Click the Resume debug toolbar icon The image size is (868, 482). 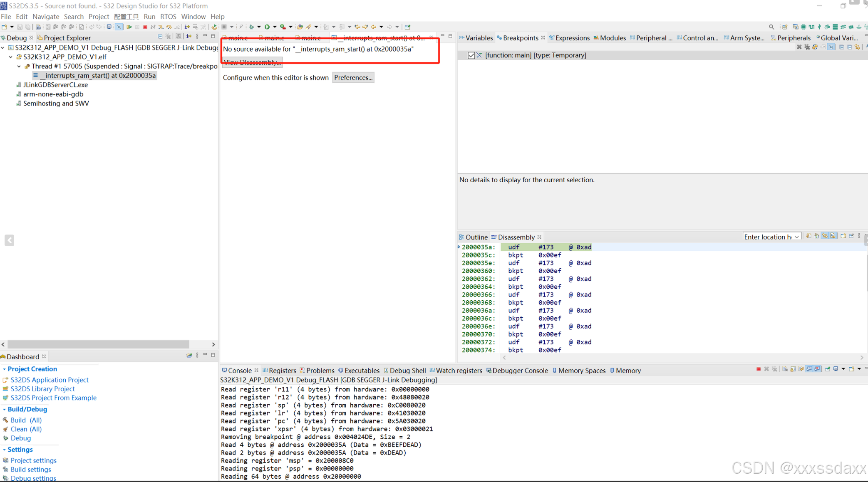pos(129,27)
